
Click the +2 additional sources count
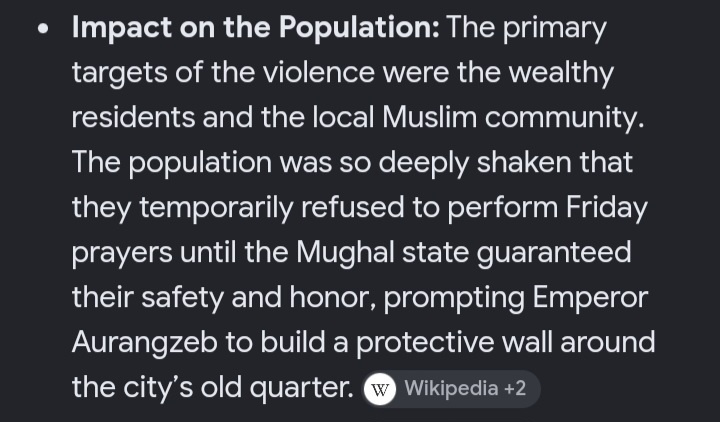click(x=515, y=388)
